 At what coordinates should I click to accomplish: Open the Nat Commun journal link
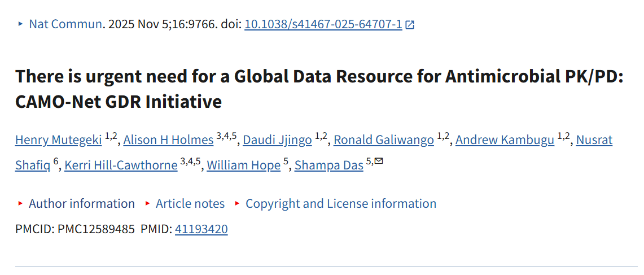click(66, 24)
